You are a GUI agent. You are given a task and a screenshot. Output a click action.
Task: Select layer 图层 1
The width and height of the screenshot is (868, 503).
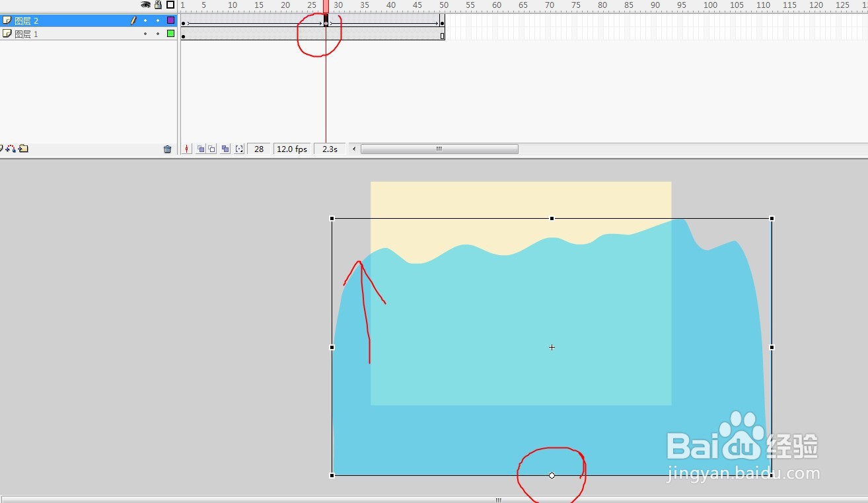coord(89,34)
